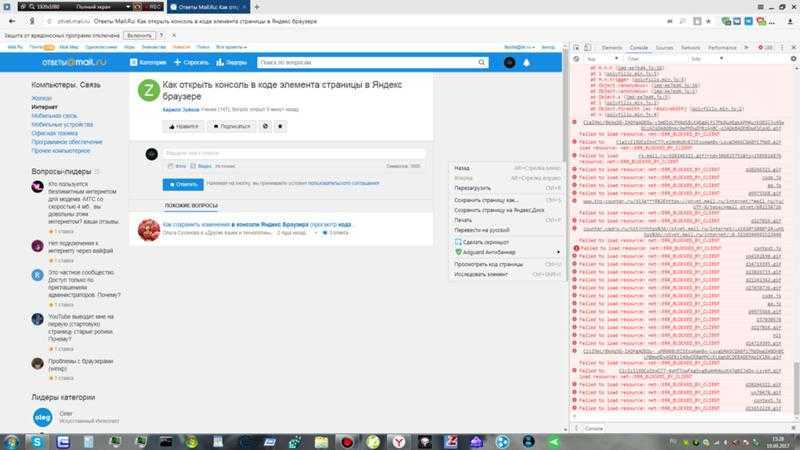Choose Перевести на русский in the context menu
Viewport: 800px width, 450px height.
(x=507, y=230)
